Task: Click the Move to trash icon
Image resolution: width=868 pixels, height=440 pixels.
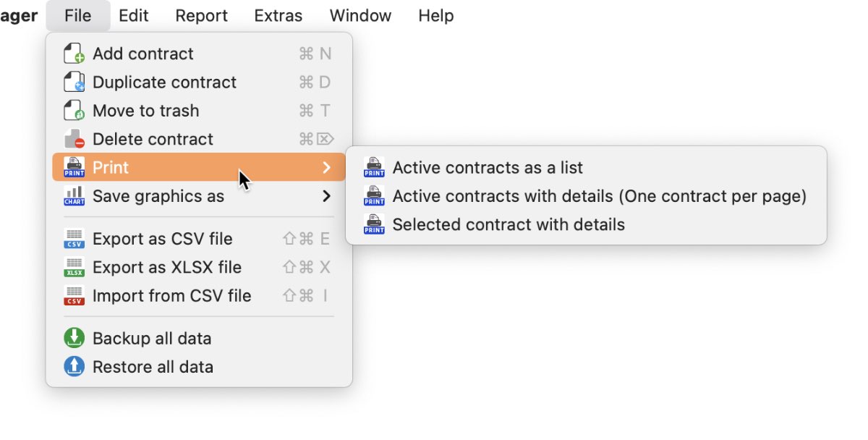Action: point(75,111)
